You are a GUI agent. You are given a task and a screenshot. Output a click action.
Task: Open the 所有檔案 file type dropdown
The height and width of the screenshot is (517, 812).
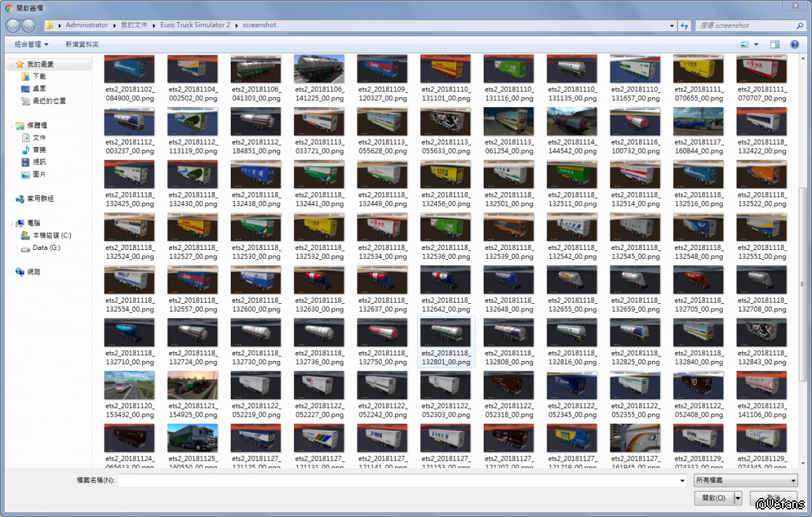[x=745, y=480]
